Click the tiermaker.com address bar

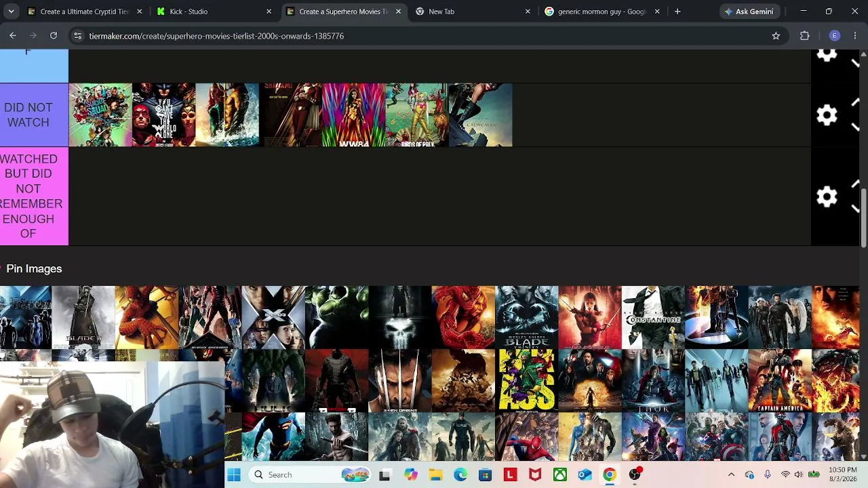(x=427, y=36)
